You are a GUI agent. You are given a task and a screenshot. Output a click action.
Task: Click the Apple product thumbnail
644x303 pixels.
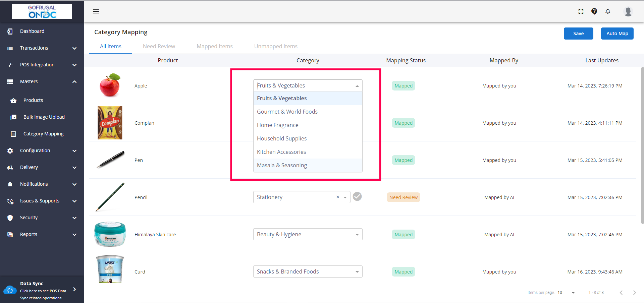click(x=110, y=85)
